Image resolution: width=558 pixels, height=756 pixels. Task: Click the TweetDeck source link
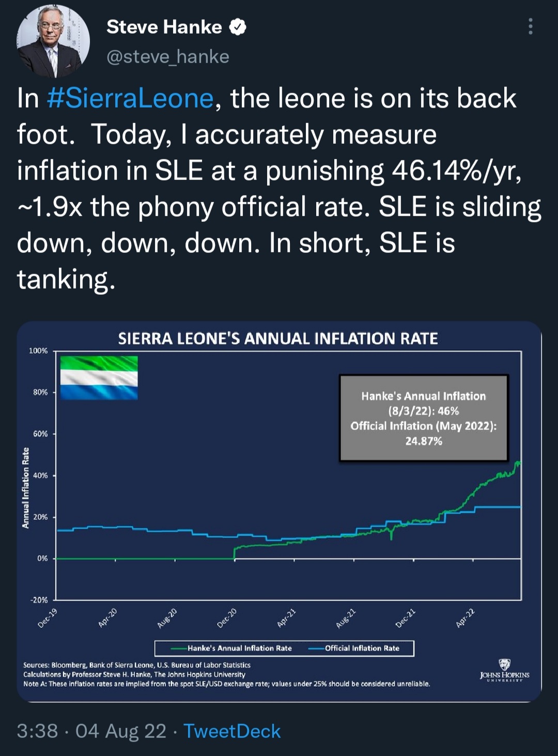pos(232,731)
